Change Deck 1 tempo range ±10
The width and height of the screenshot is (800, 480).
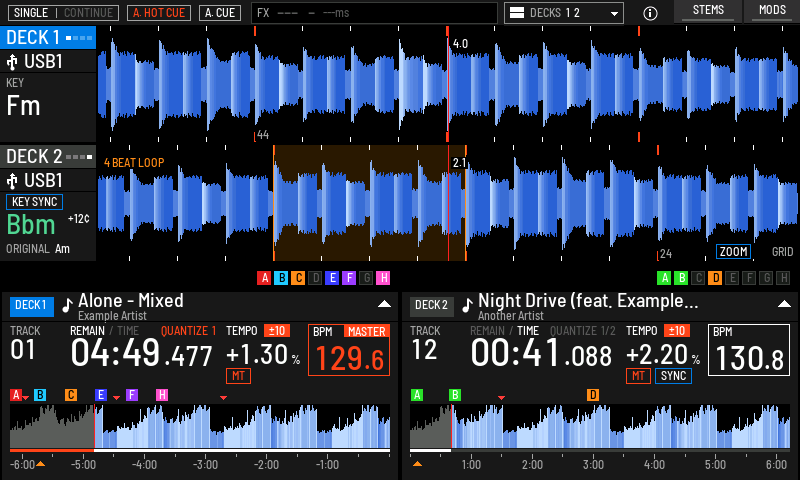pyautogui.click(x=277, y=331)
